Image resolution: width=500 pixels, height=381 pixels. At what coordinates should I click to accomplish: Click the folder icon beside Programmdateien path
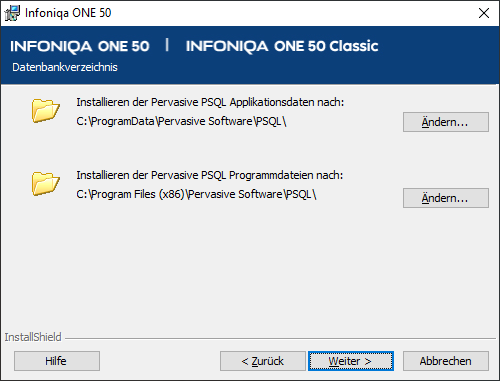pyautogui.click(x=46, y=183)
